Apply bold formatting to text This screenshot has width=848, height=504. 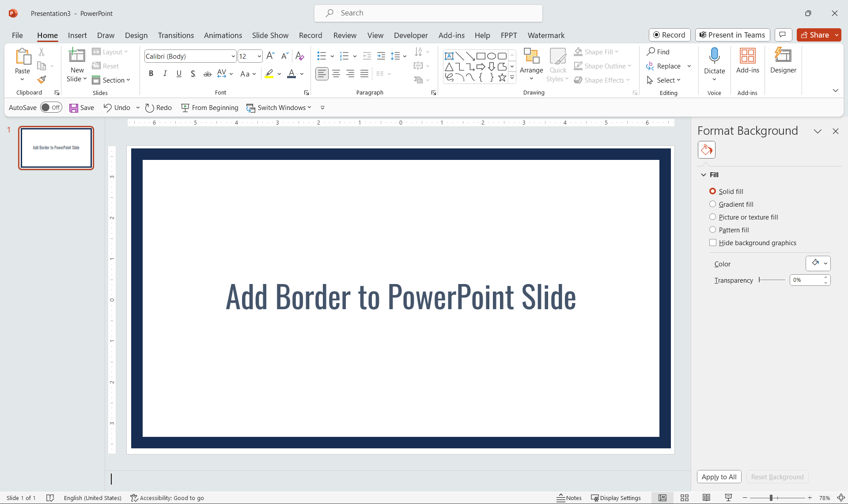[x=151, y=73]
